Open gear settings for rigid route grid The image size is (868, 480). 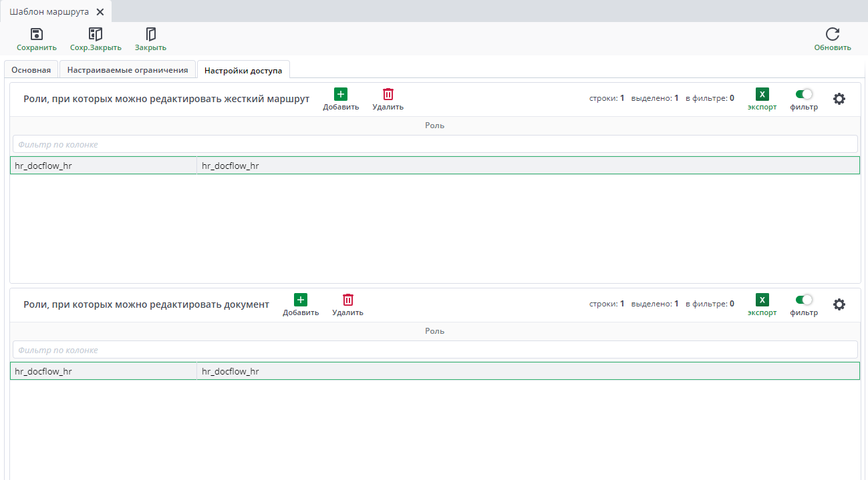[x=839, y=99]
